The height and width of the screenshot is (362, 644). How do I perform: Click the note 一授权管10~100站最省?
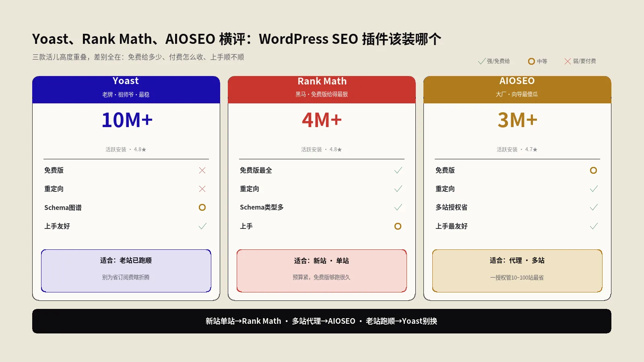(517, 278)
